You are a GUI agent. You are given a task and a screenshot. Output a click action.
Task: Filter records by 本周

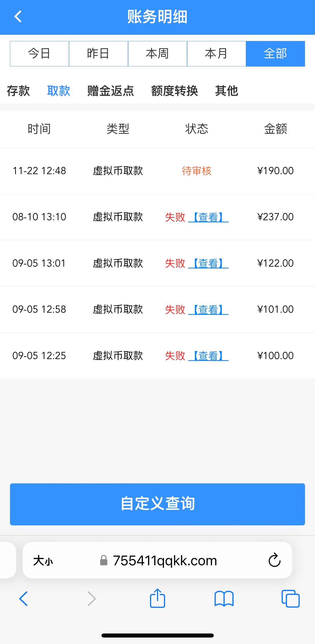(157, 54)
